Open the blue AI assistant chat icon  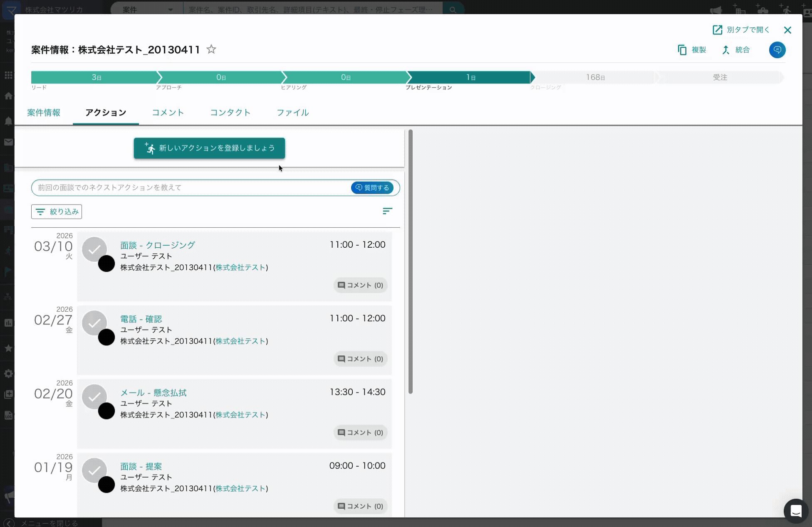[x=777, y=50]
